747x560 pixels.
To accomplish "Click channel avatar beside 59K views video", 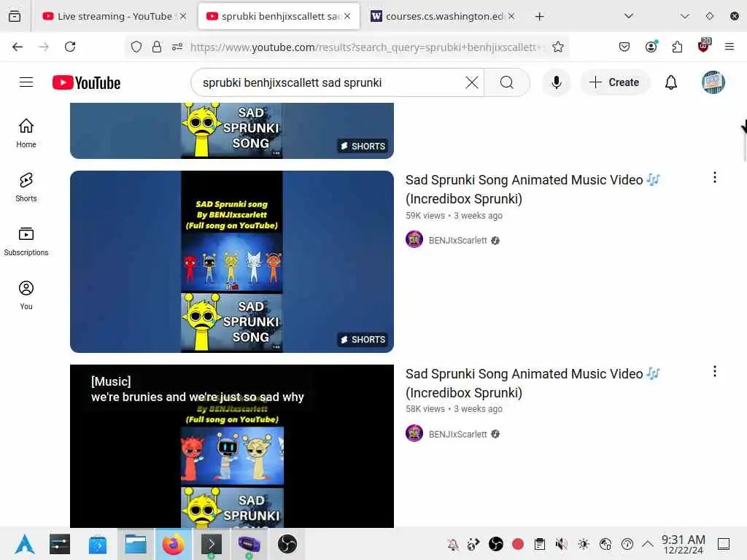I will point(414,239).
